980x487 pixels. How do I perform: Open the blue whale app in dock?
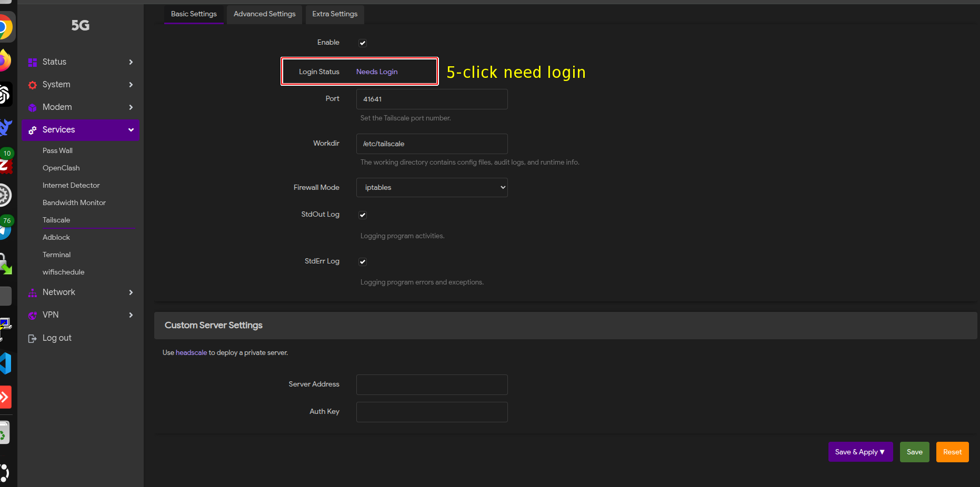click(x=5, y=127)
